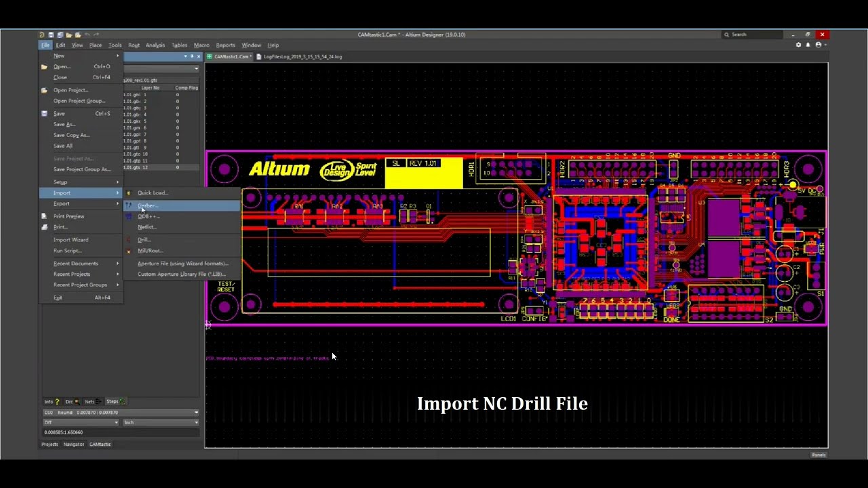
Task: Choose Run Script... from the File menu
Action: click(x=81, y=250)
